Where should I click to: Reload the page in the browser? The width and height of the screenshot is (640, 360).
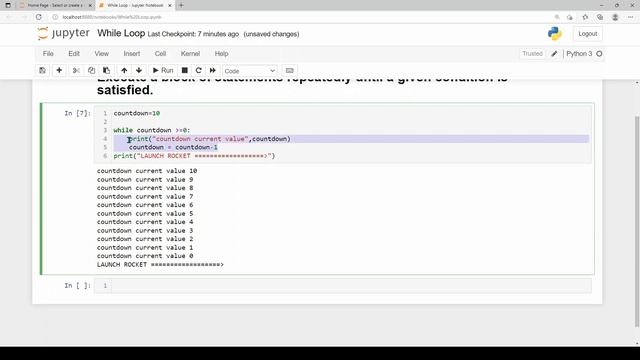click(39, 17)
